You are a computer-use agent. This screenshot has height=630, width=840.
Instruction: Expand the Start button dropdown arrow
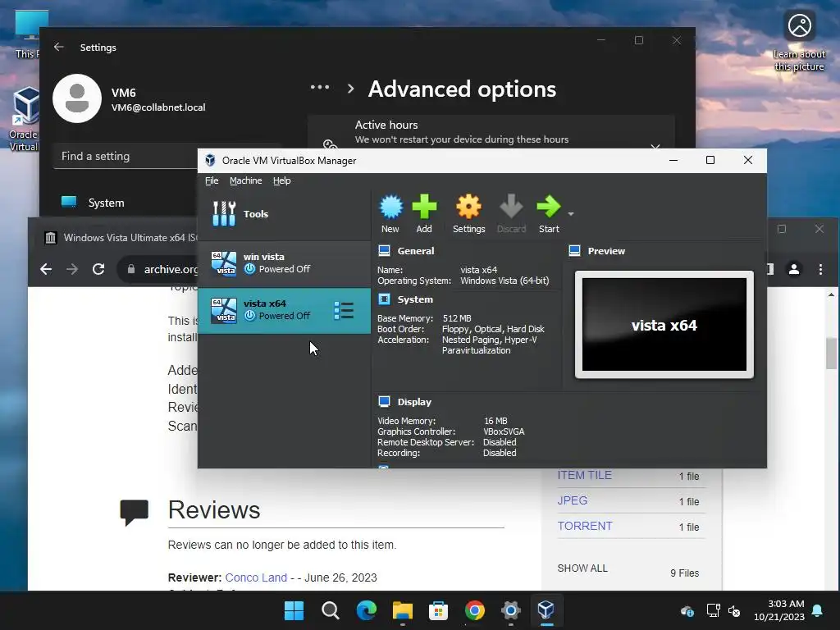(571, 214)
